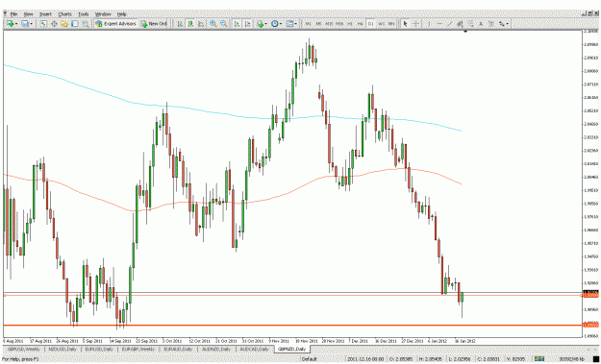Select the W1 weekly timeframe button

pyautogui.click(x=381, y=24)
